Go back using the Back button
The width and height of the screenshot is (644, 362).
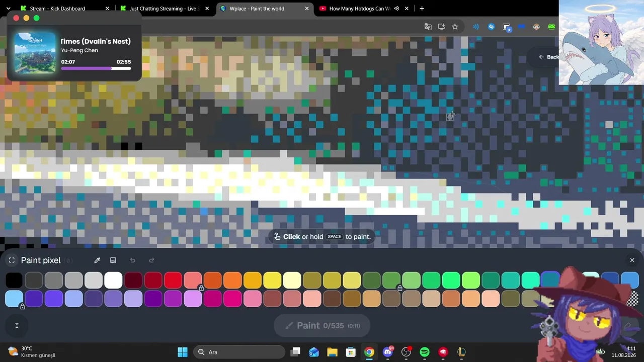coord(548,57)
